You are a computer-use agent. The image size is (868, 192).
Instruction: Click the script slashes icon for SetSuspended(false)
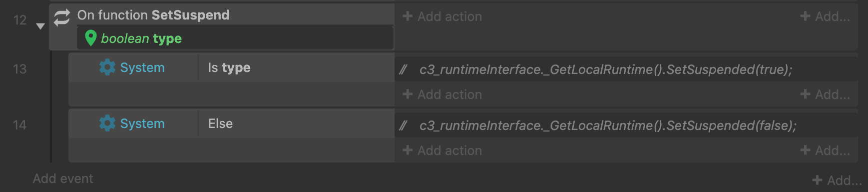tap(404, 125)
